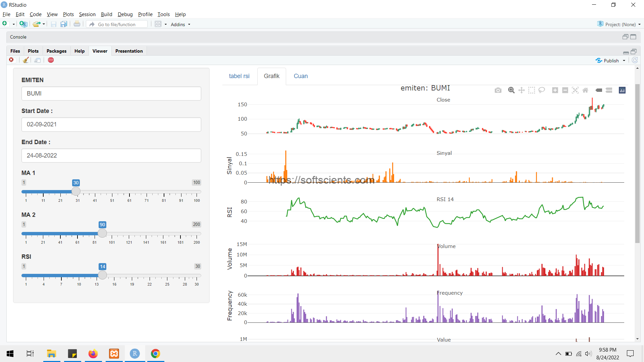Click the Autoscale icon in plot toolbar
644x362 pixels.
tap(575, 90)
